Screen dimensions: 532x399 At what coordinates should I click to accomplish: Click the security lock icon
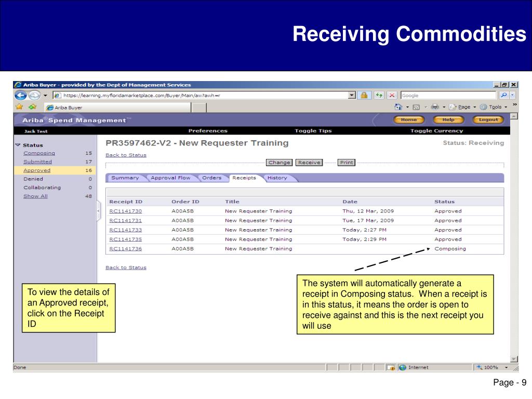point(364,96)
